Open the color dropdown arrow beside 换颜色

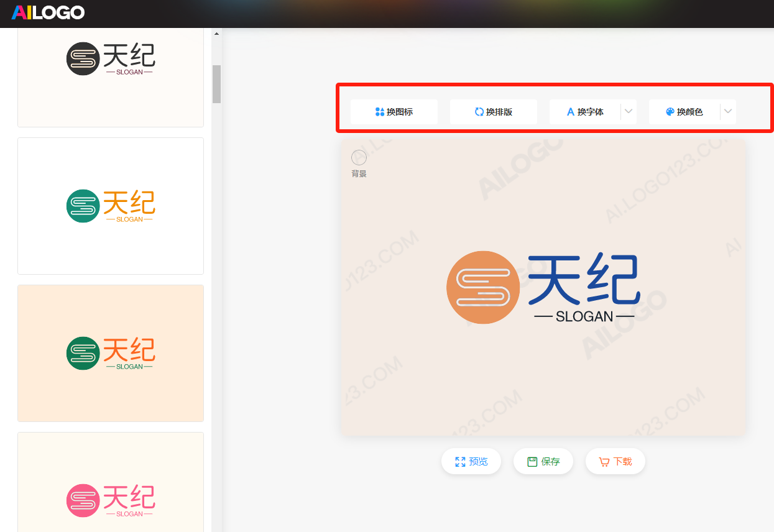(727, 111)
